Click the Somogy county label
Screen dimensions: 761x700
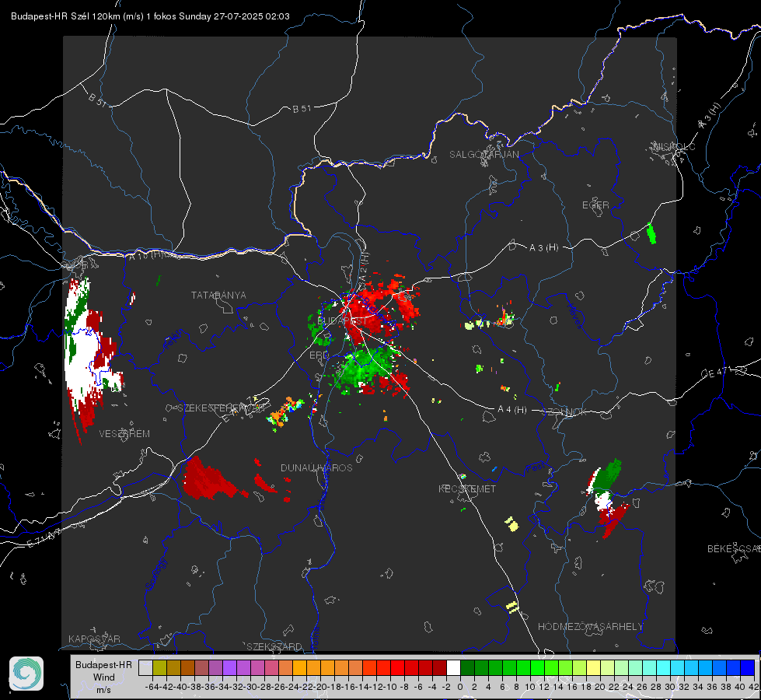click(x=155, y=574)
